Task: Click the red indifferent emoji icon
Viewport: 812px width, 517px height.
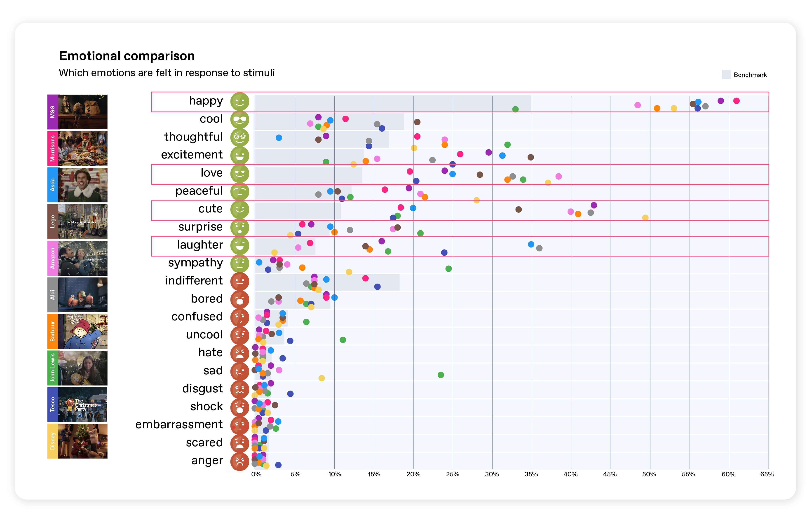Action: [239, 281]
